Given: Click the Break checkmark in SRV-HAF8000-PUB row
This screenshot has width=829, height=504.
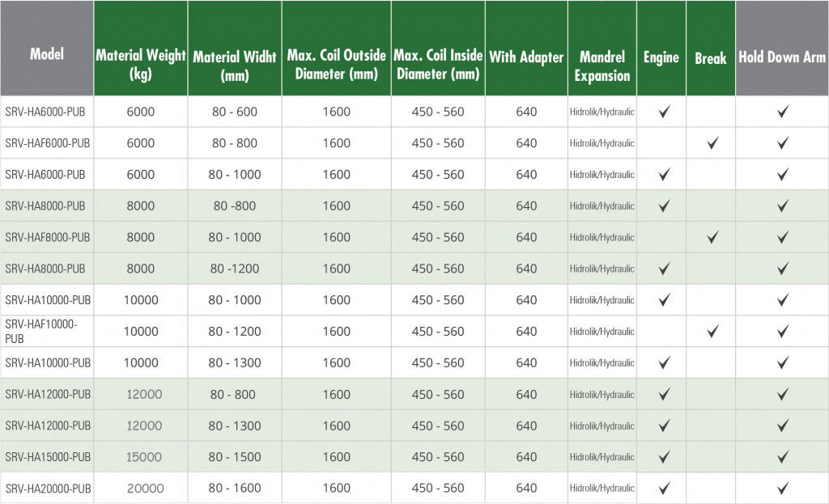Looking at the screenshot, I should click(x=712, y=237).
